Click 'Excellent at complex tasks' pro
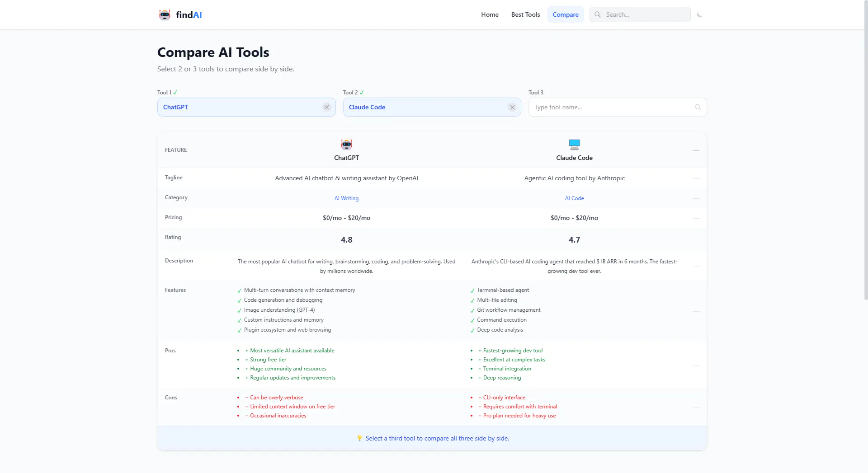The image size is (868, 473). pos(514,360)
